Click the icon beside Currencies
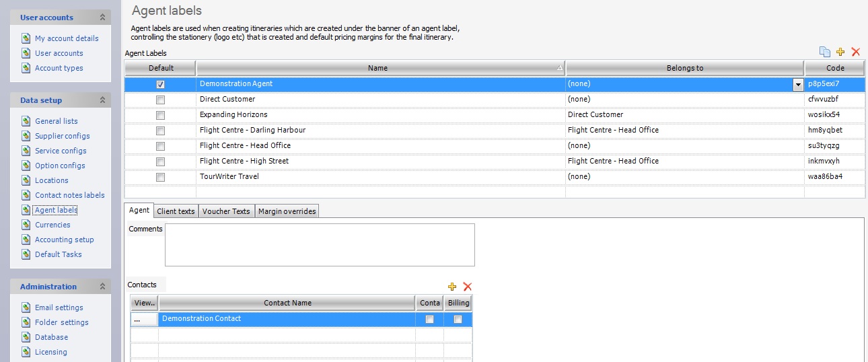The height and width of the screenshot is (362, 868). [x=26, y=225]
